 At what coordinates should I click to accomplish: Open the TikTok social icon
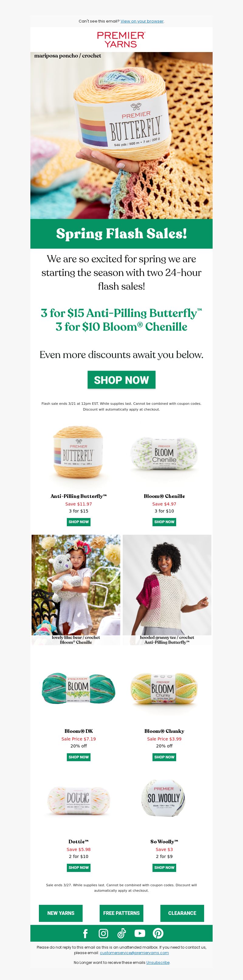point(122,934)
